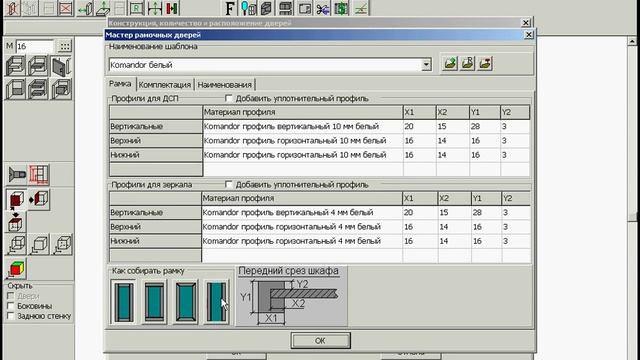Toggle the Боковины hide checkbox
Image resolution: width=640 pixels, height=360 pixels.
pos(11,306)
